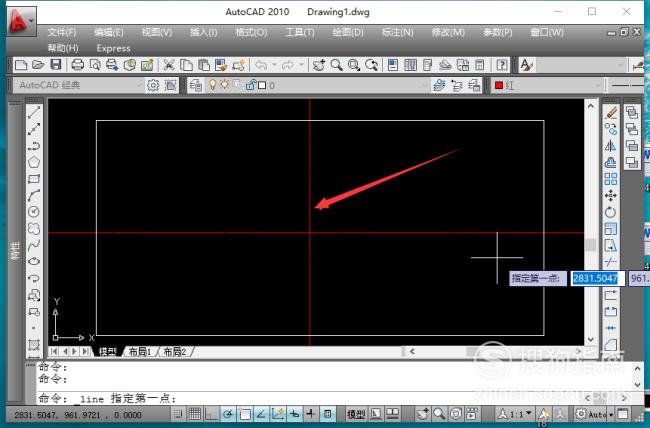The width and height of the screenshot is (650, 428).
Task: Toggle Grid Display in status bar
Action: [194, 414]
